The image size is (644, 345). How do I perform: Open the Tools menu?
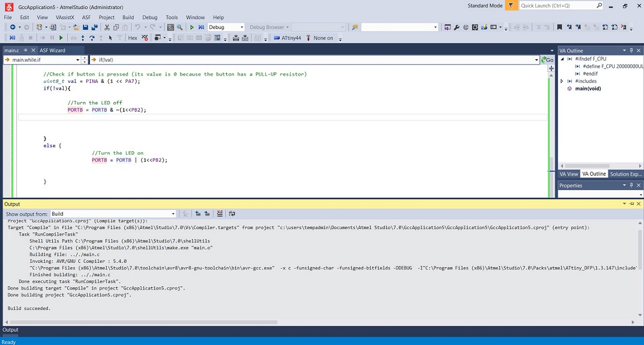[x=171, y=17]
